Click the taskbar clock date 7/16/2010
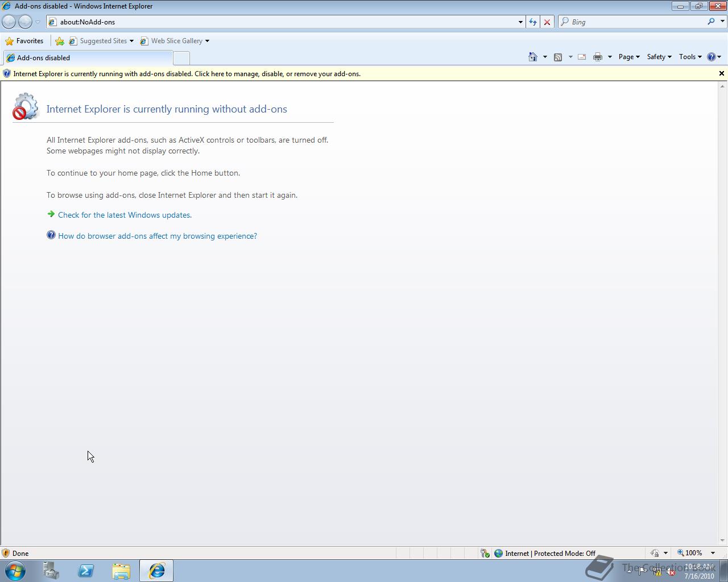This screenshot has height=582, width=728. 699,576
